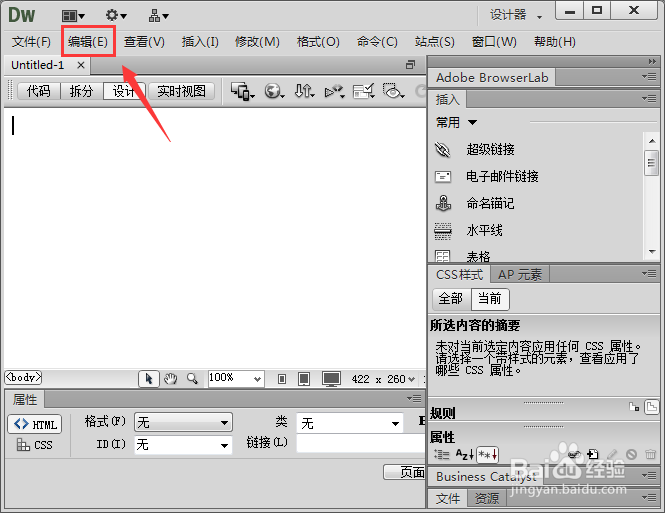Set mobile size window icon

click(x=282, y=379)
